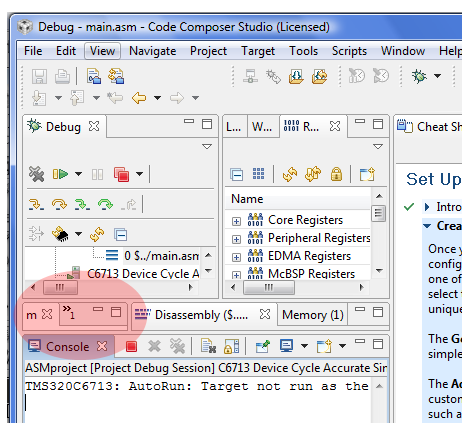Viewport: 468px width, 432px height.
Task: Open the Terminate dropdown arrow
Action: (140, 174)
